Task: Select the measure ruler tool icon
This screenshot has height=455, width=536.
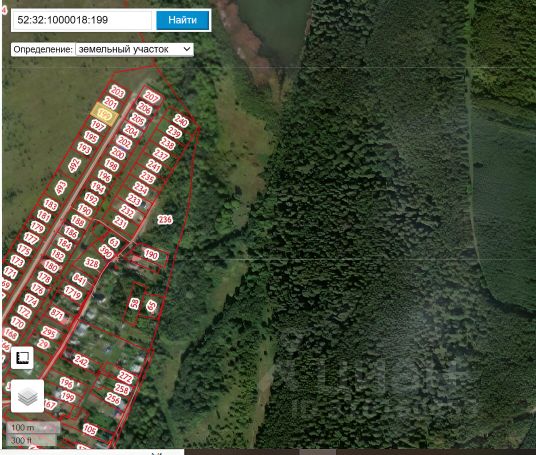Action: coord(22,358)
